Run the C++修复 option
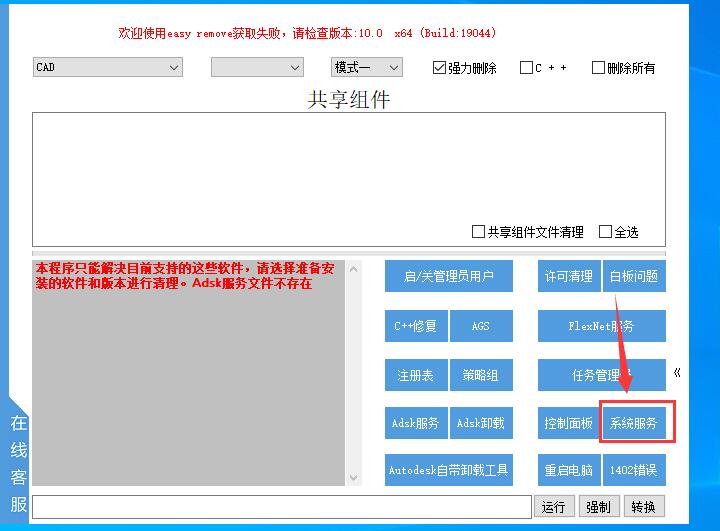Viewport: 720px width, 531px height. point(415,326)
